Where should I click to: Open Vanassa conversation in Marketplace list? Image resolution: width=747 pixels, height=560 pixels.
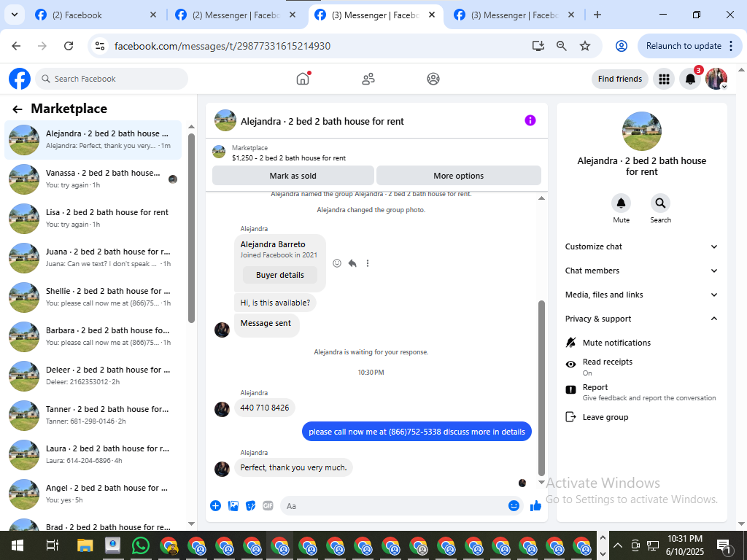pos(93,179)
